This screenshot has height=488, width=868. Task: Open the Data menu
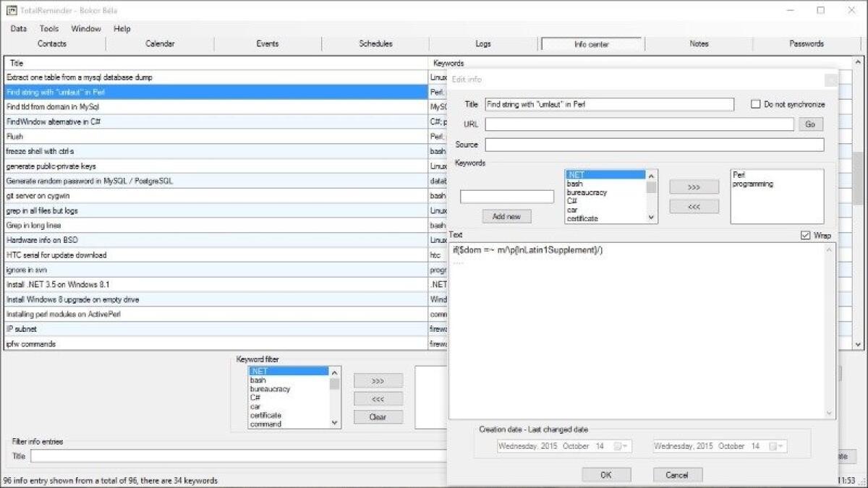(x=18, y=29)
